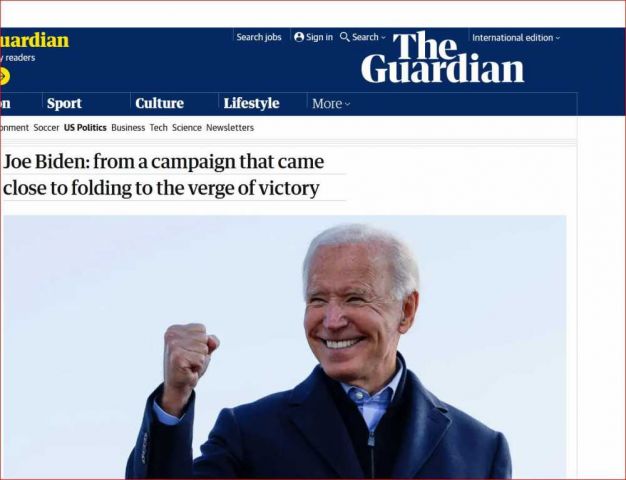Expand the More navigation menu
This screenshot has height=480, width=626.
click(x=331, y=104)
